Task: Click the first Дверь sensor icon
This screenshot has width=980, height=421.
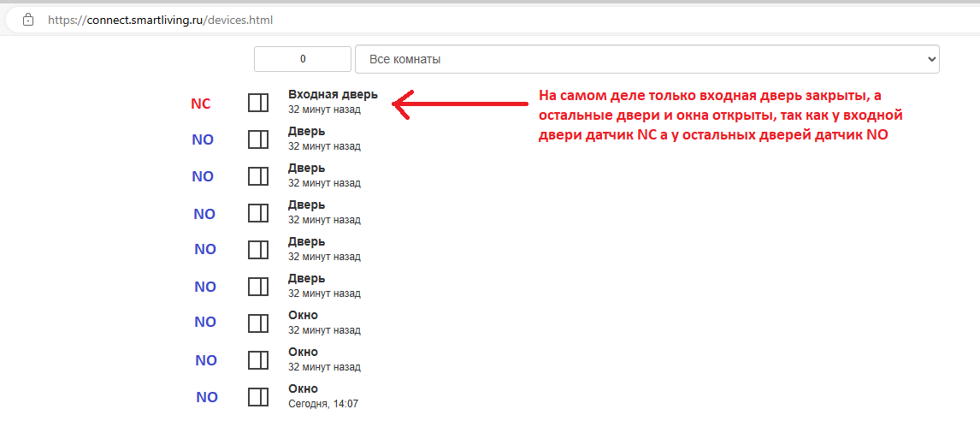Action: point(258,139)
